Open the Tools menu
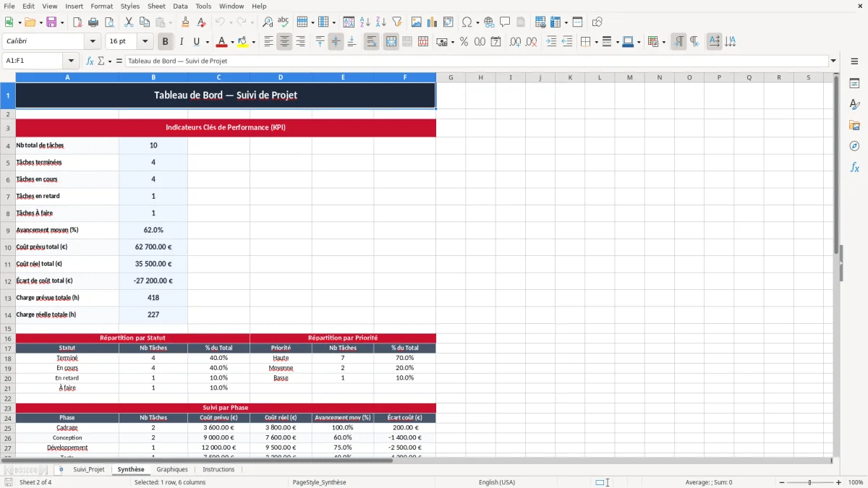868x488 pixels. [x=203, y=6]
